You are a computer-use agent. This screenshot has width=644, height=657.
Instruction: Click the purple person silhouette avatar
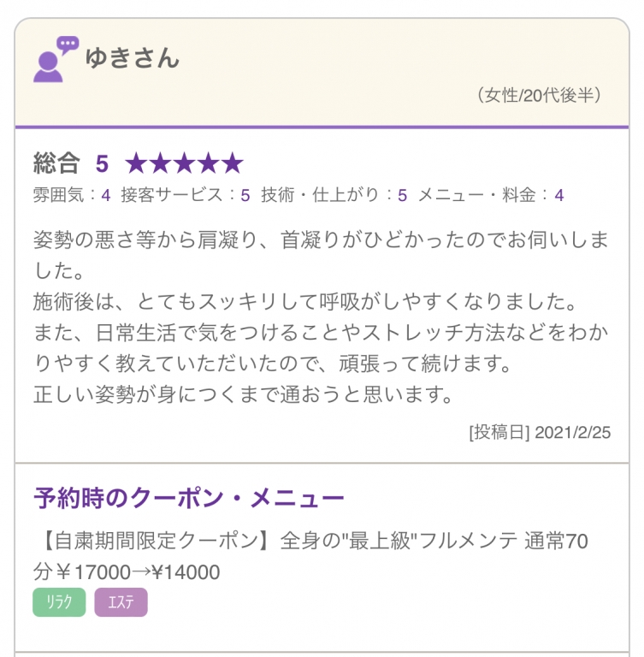(48, 67)
